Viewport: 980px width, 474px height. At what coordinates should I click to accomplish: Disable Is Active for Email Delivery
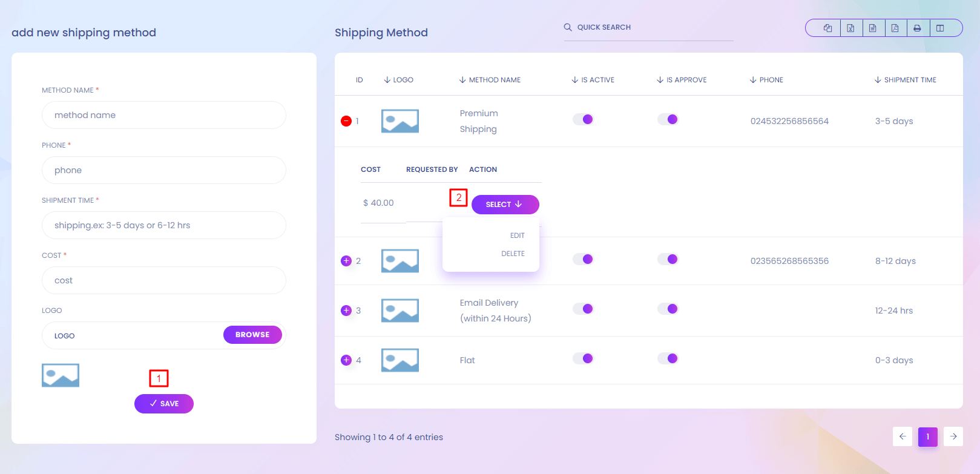(584, 309)
